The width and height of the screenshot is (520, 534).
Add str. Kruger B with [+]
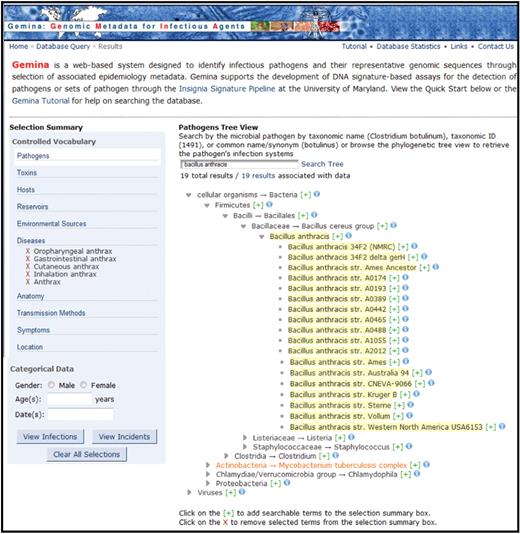[x=405, y=395]
